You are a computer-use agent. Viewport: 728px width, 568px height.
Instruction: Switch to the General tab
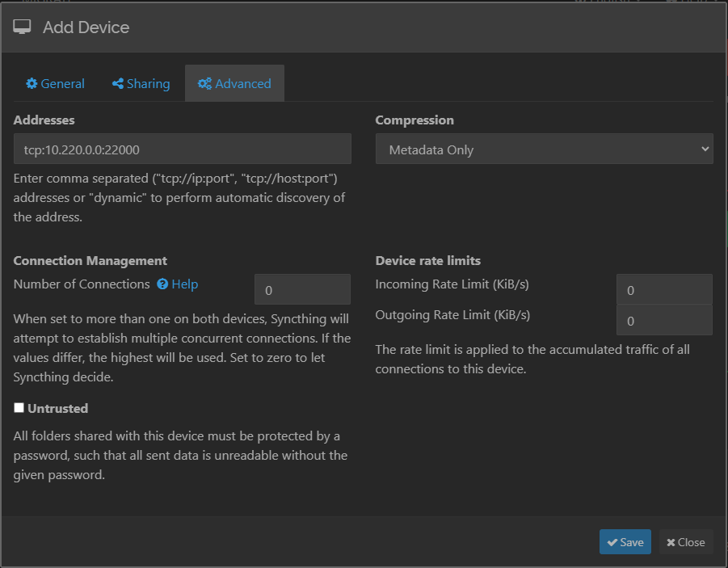tap(55, 84)
